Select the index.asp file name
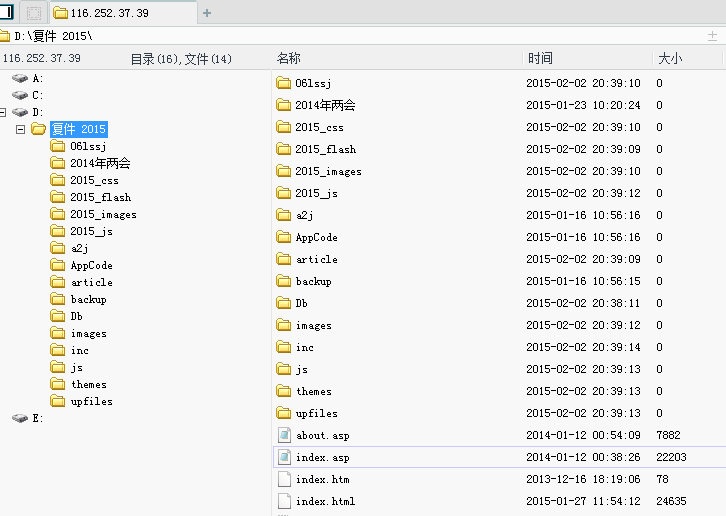 [x=323, y=458]
